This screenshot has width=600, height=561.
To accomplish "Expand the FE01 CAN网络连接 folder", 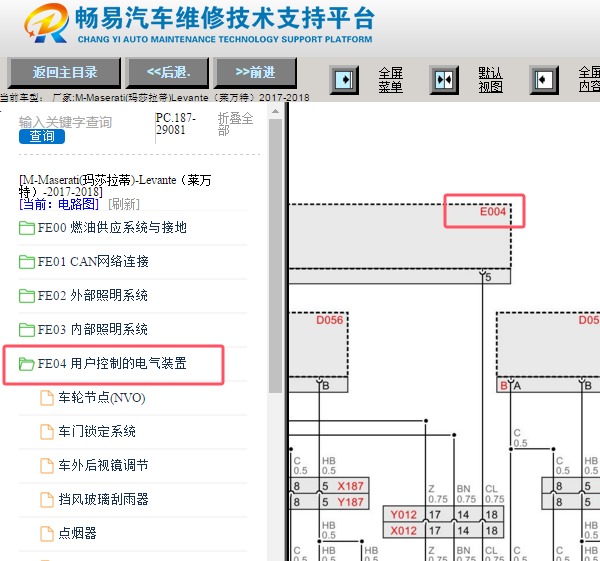I will pos(93,262).
